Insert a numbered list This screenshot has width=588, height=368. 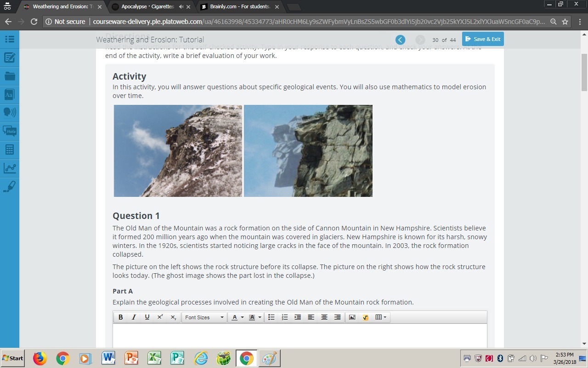click(x=285, y=317)
